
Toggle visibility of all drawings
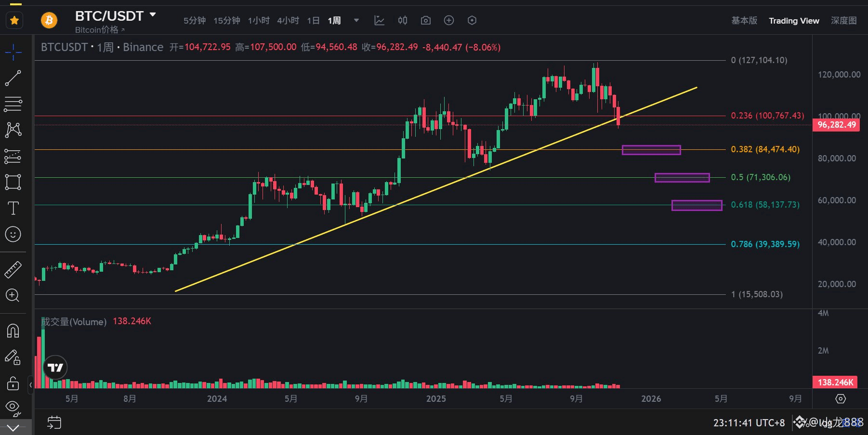tap(13, 407)
